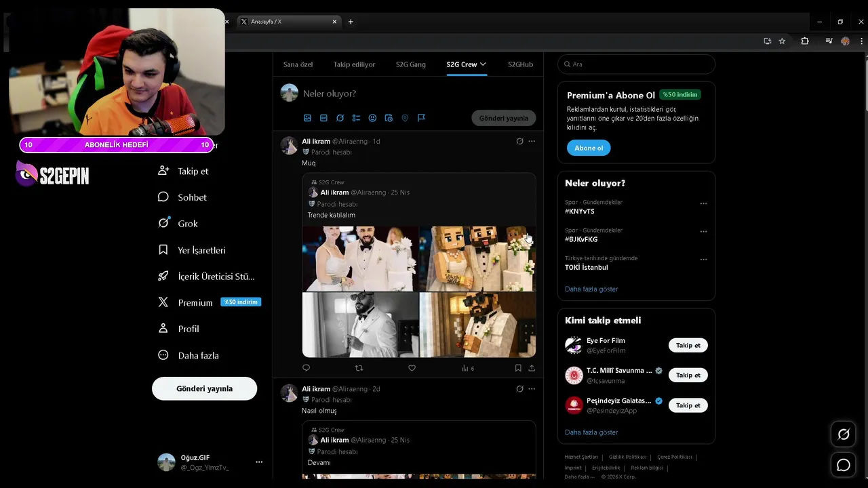
Task: Open the quoted post with text Devamı
Action: pyautogui.click(x=418, y=450)
